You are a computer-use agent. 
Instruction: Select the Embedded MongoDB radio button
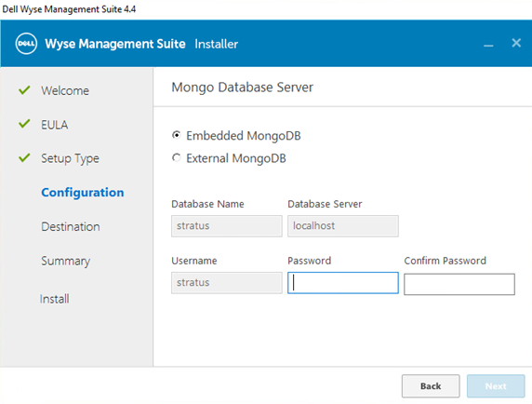point(176,135)
